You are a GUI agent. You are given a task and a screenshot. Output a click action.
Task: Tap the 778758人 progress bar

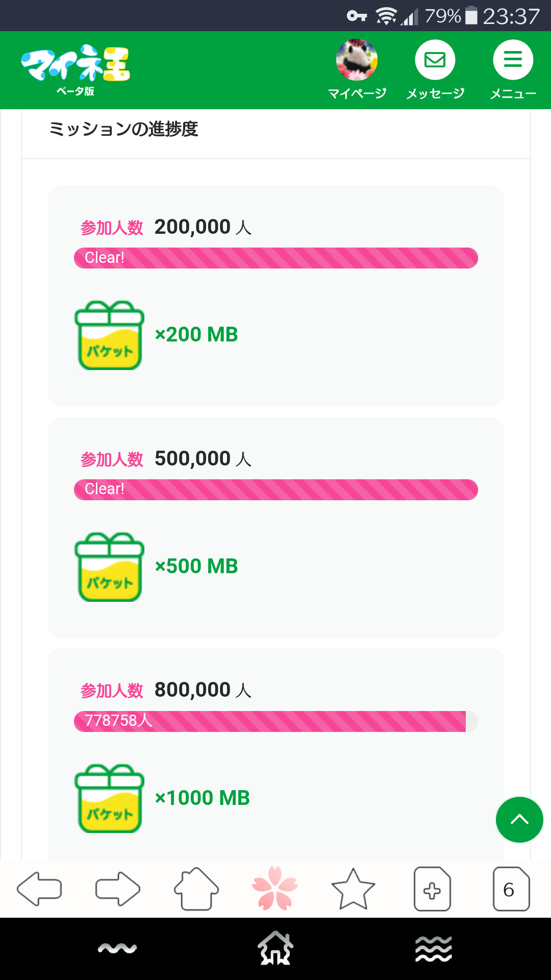click(x=275, y=721)
